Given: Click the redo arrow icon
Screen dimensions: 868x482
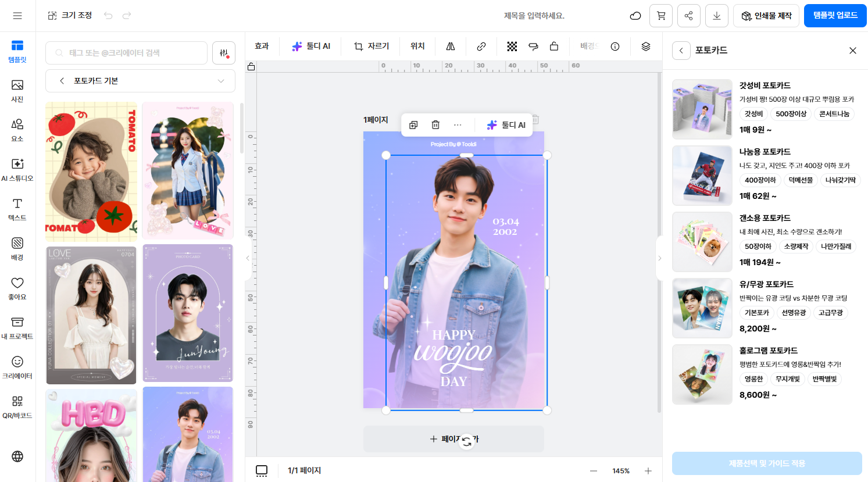Looking at the screenshot, I should pos(127,16).
